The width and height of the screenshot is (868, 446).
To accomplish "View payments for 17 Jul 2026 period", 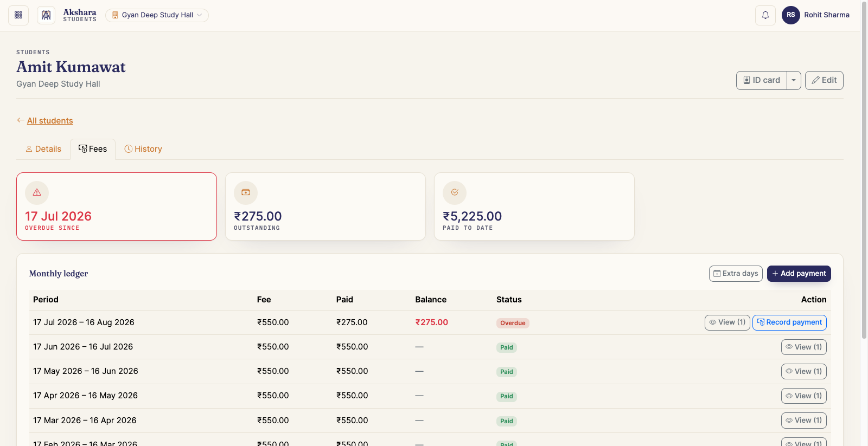I will [727, 322].
